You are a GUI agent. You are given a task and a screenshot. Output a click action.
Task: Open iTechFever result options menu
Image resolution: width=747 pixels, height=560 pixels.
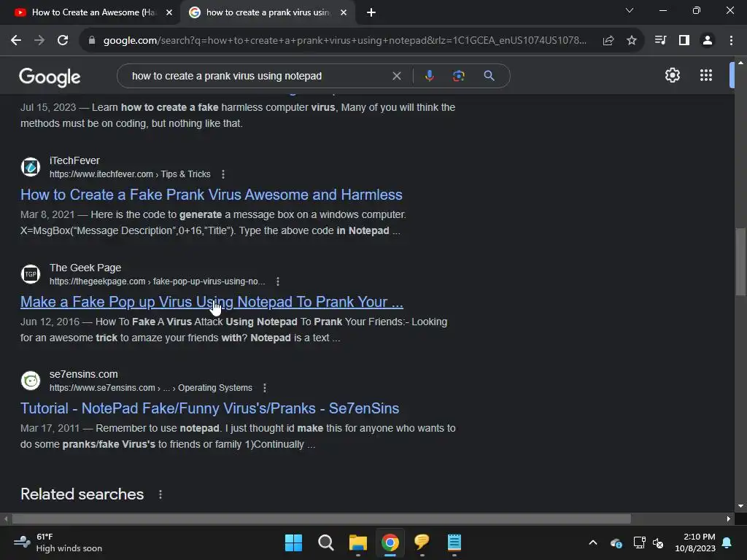point(223,174)
